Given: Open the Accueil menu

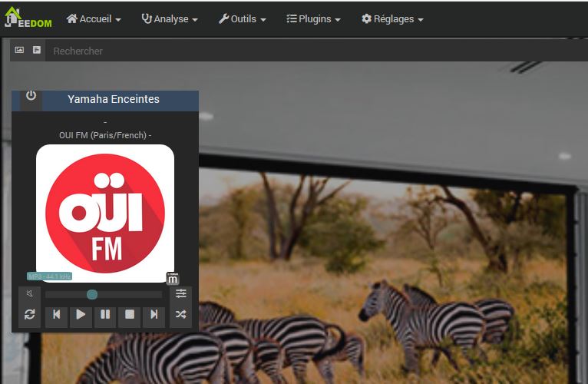Looking at the screenshot, I should click(x=94, y=18).
